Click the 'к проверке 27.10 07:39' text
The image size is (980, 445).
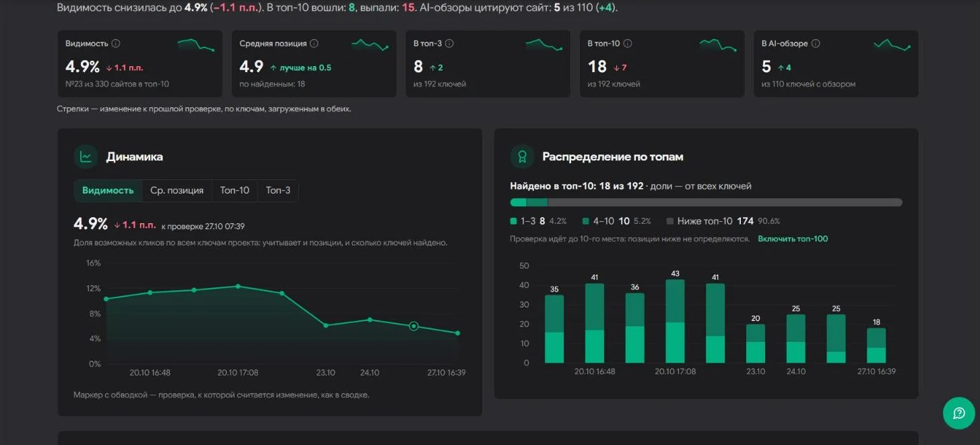[203, 227]
